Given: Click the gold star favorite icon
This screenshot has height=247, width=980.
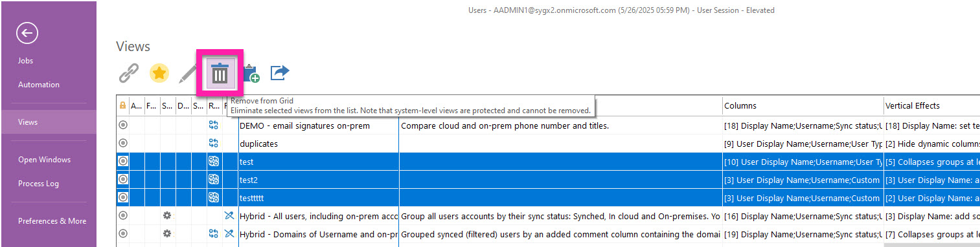Looking at the screenshot, I should [x=159, y=74].
